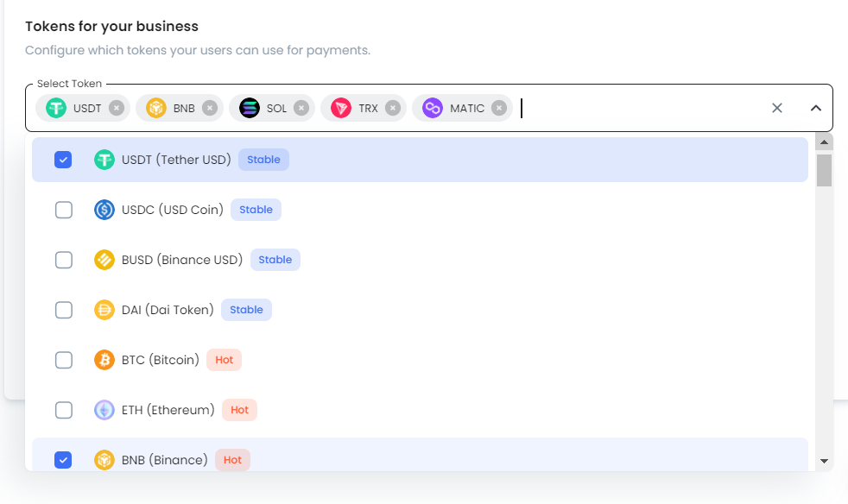Check the USDC (USD Coin) checkbox
Image resolution: width=848 pixels, height=504 pixels.
(x=64, y=210)
